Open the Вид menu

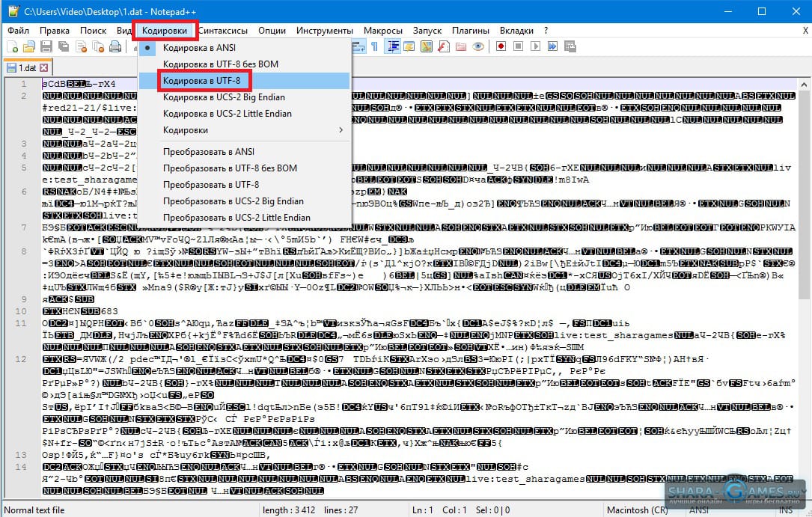pos(123,31)
